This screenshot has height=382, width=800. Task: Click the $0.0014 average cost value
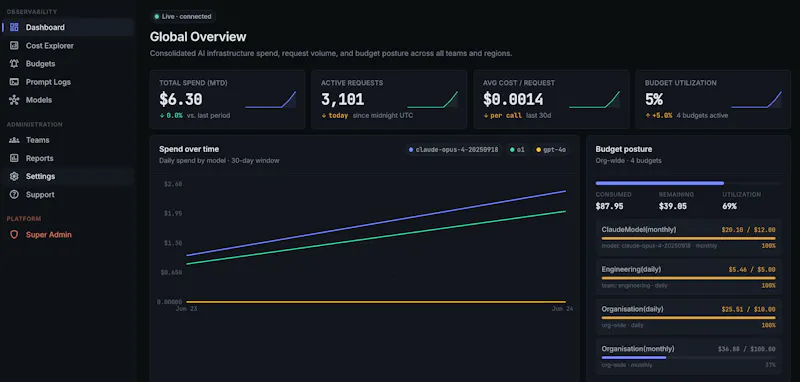(x=513, y=99)
